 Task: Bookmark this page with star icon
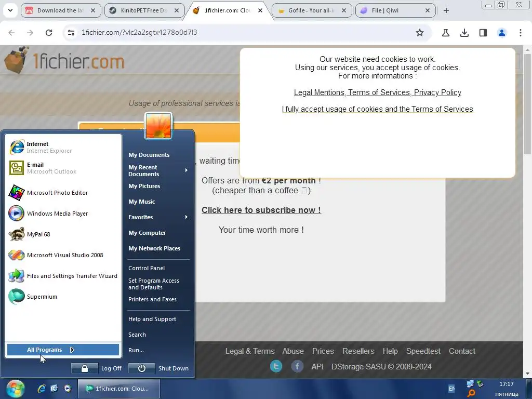[x=420, y=33]
